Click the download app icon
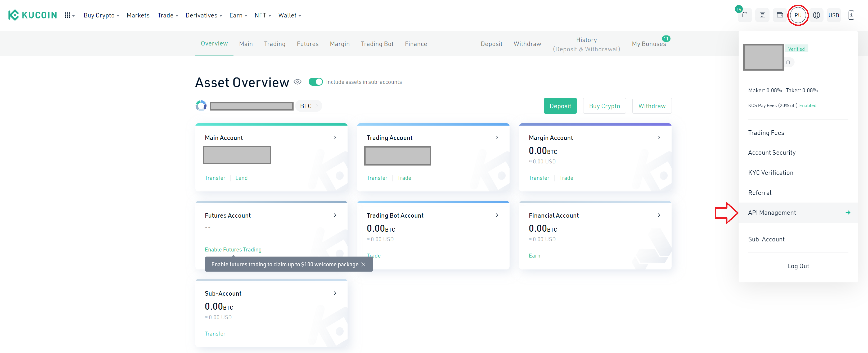The image size is (868, 353). [x=851, y=15]
